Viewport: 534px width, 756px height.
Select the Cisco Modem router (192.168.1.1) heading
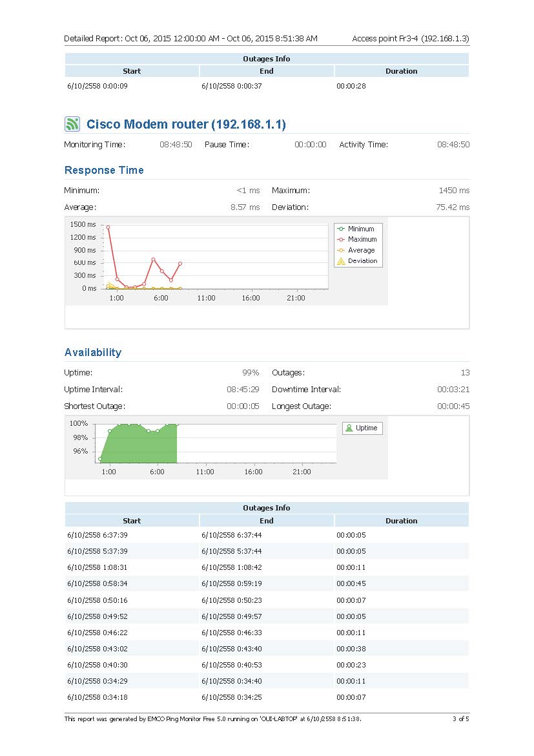pos(186,125)
